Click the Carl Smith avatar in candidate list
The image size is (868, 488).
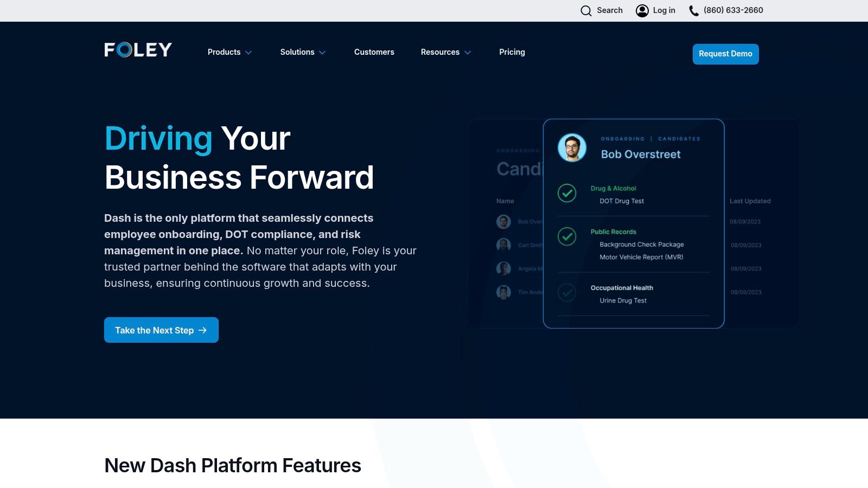click(x=503, y=245)
